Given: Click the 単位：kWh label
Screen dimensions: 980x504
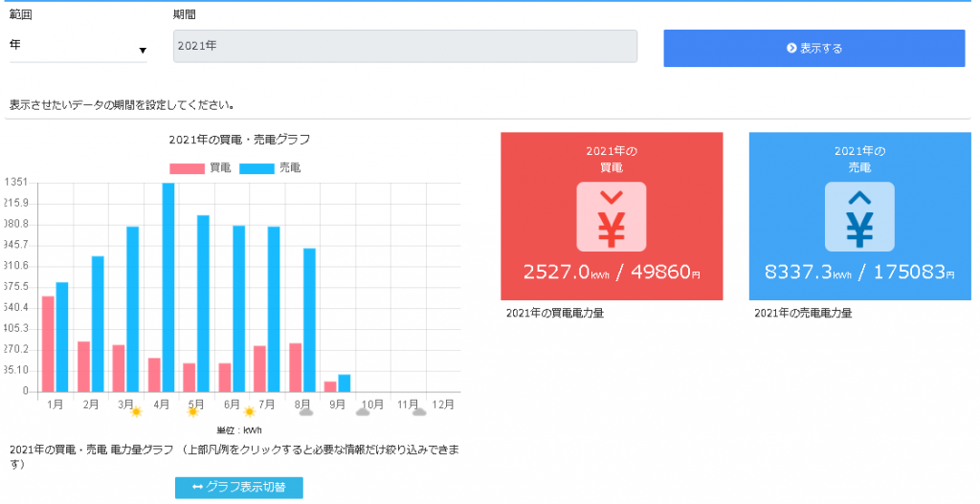Looking at the screenshot, I should pyautogui.click(x=239, y=430).
